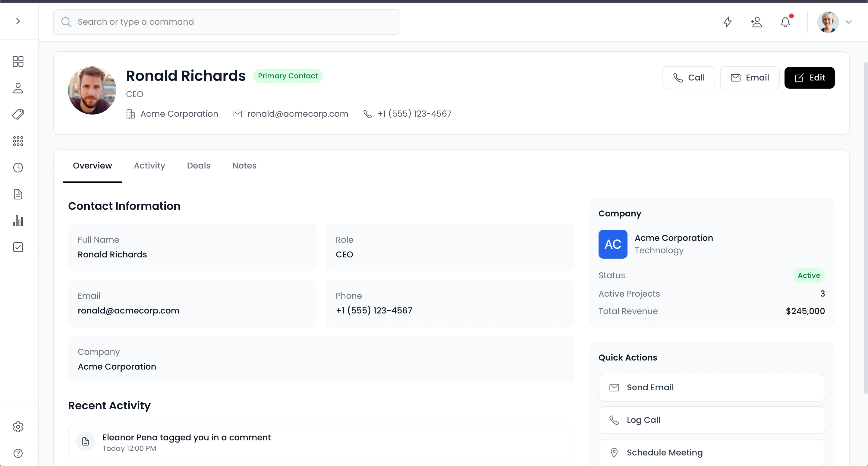Click the notifications bell icon
This screenshot has height=466, width=868.
point(785,22)
